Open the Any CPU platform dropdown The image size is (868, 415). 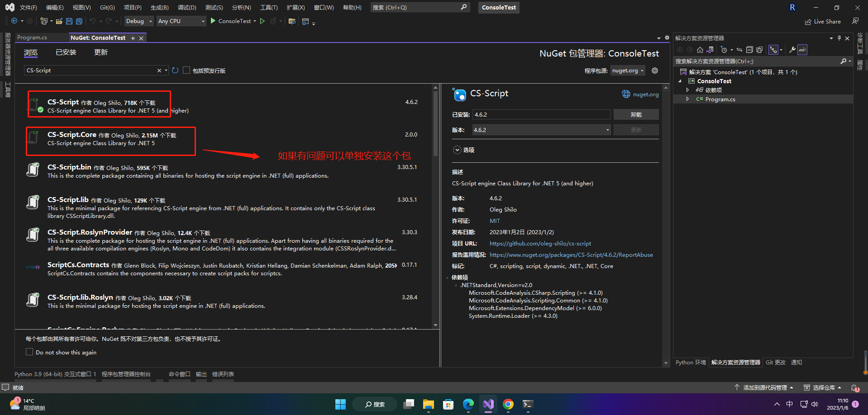coord(181,21)
